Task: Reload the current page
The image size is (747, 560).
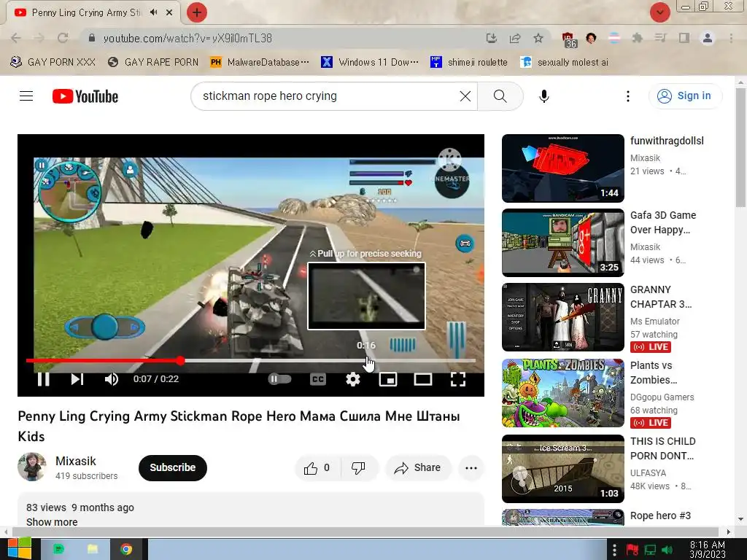Action: [x=63, y=38]
